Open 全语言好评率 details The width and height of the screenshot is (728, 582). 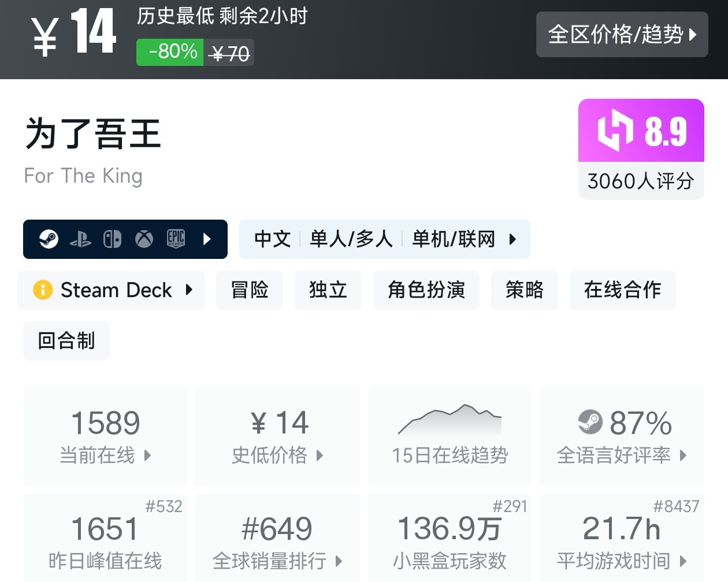click(622, 437)
